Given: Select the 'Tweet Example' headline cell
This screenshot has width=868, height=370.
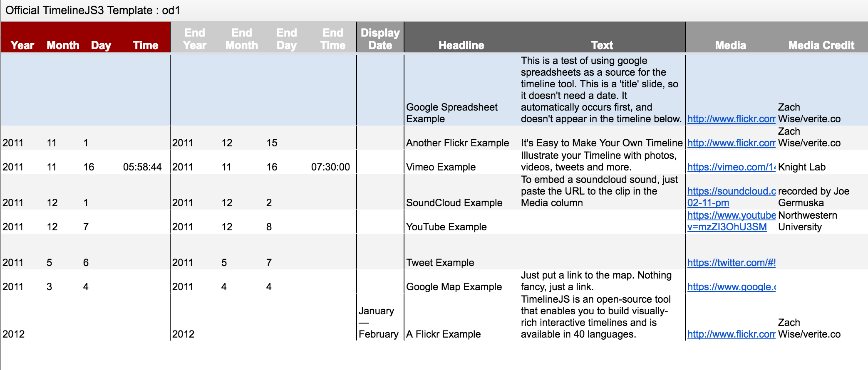Looking at the screenshot, I should coord(440,263).
